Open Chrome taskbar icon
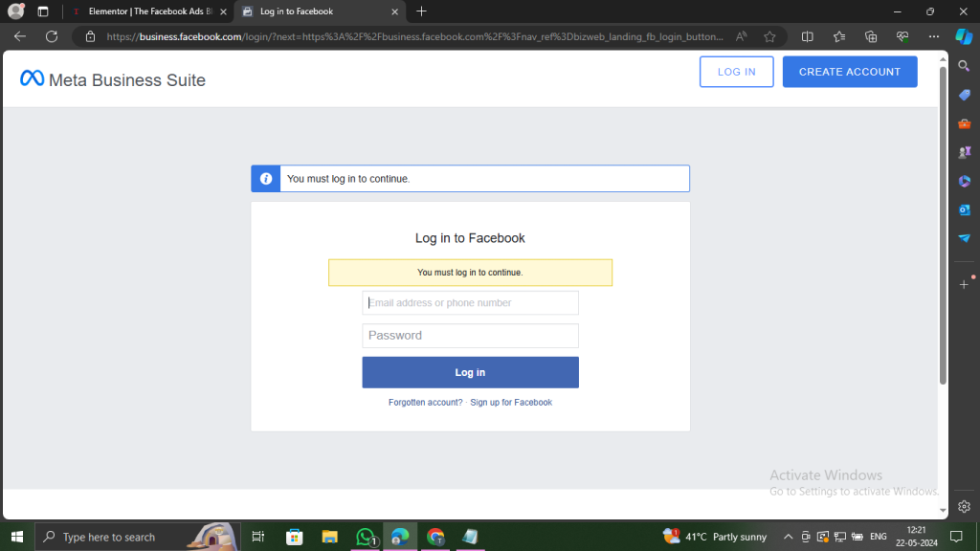Screen dimensions: 980x551 435,537
